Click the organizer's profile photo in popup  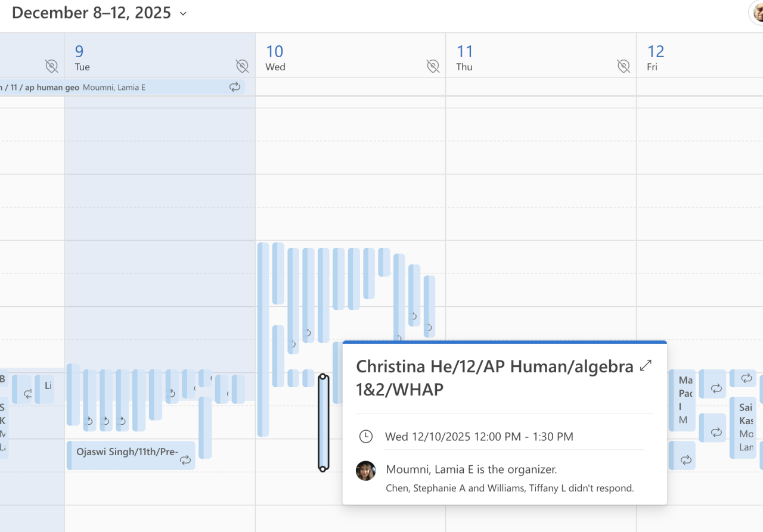[365, 471]
